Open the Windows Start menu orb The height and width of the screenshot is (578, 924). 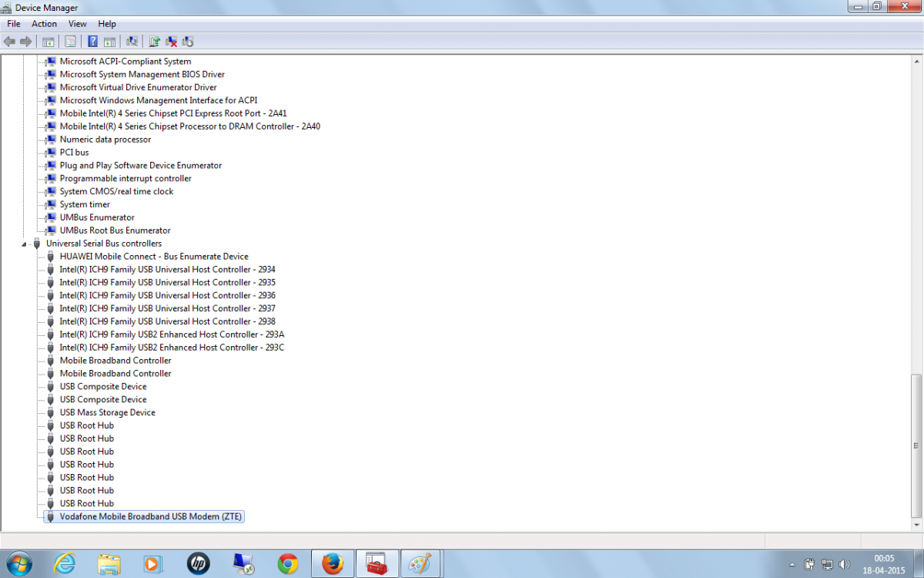coord(18,563)
